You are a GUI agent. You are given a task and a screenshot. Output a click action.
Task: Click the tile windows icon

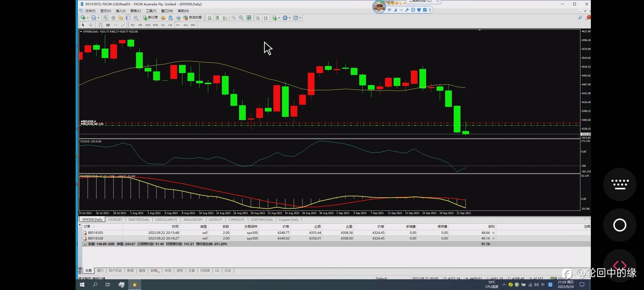(x=249, y=18)
